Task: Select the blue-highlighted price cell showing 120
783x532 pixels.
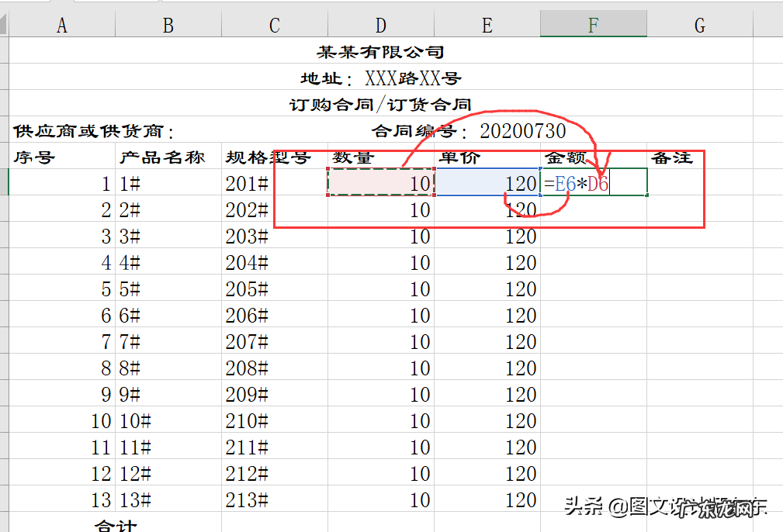Action: (486, 183)
